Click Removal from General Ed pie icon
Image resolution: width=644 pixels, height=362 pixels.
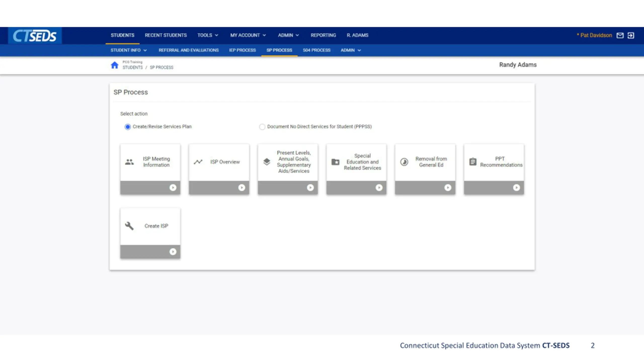(x=404, y=162)
